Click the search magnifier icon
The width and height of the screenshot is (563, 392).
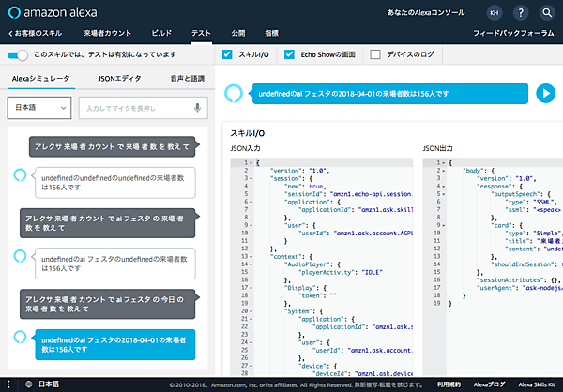(546, 13)
